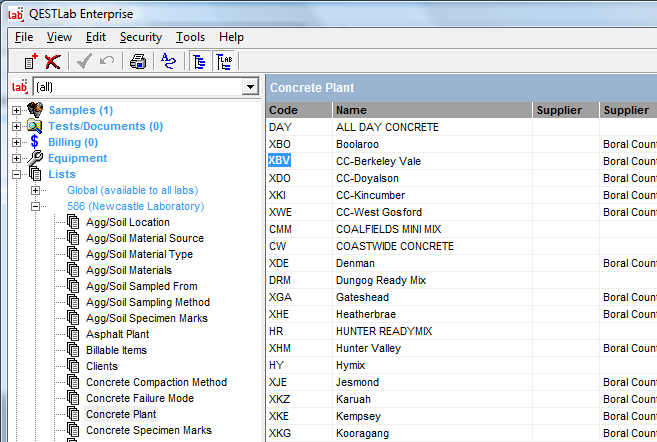Click the Equipment wrench icon
Screen dimensions: 657x442
(35, 158)
